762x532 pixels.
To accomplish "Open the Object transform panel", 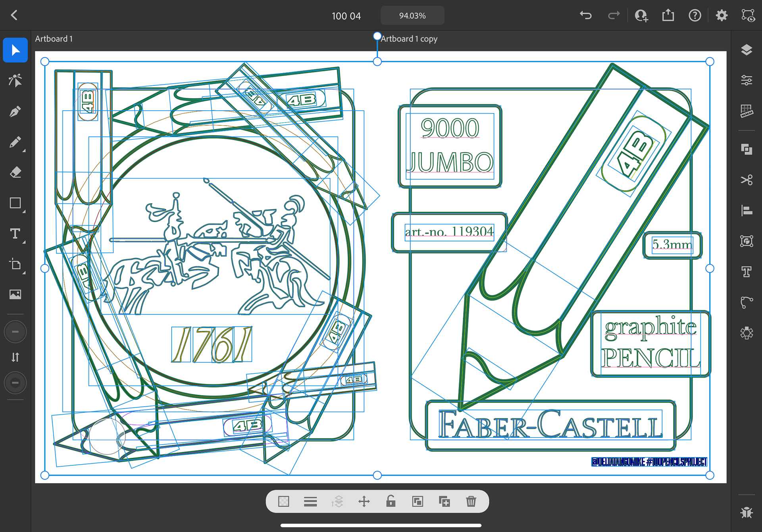I will [x=747, y=241].
